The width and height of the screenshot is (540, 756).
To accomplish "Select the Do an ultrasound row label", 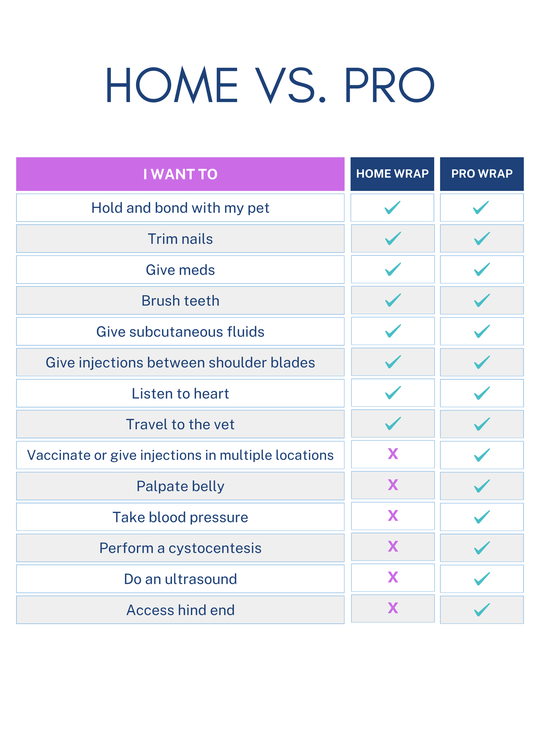I will pos(180,579).
